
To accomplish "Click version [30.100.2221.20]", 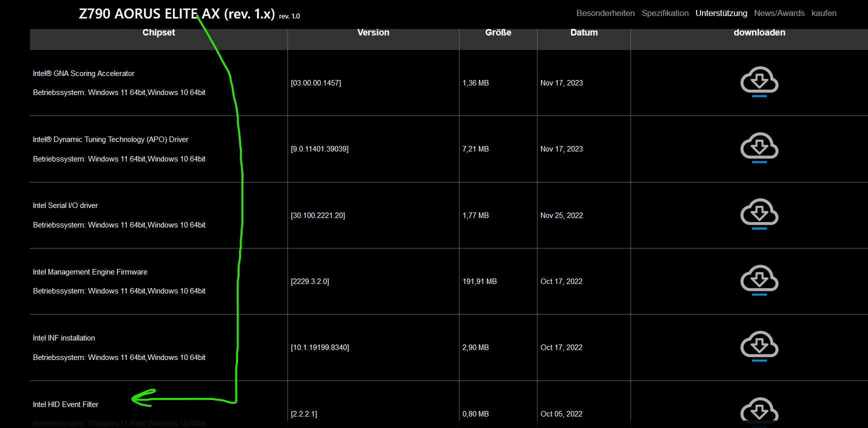I will point(318,215).
